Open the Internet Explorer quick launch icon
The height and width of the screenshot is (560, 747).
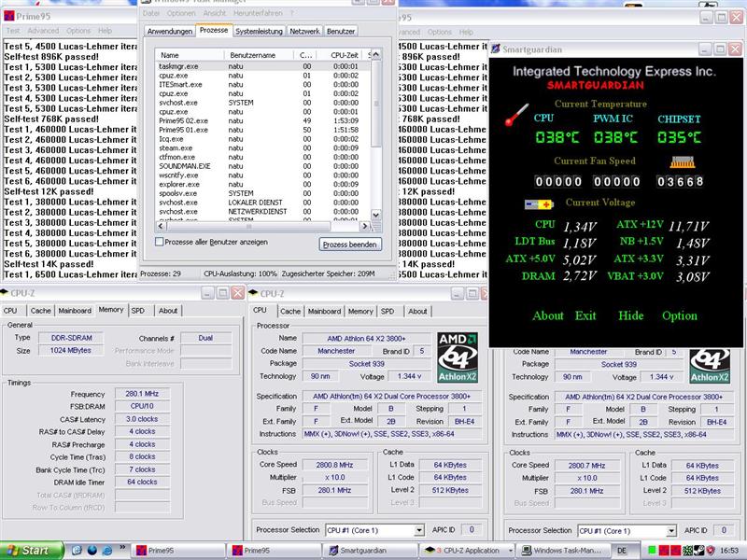[x=108, y=551]
